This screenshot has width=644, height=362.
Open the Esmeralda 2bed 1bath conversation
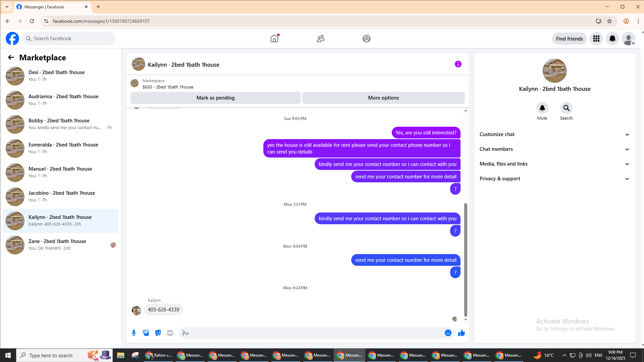click(61, 148)
